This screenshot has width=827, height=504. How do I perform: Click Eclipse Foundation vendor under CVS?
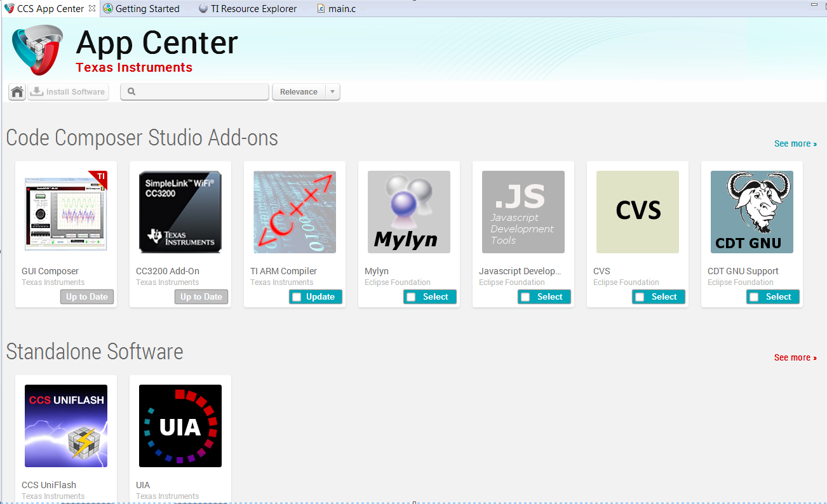point(626,282)
